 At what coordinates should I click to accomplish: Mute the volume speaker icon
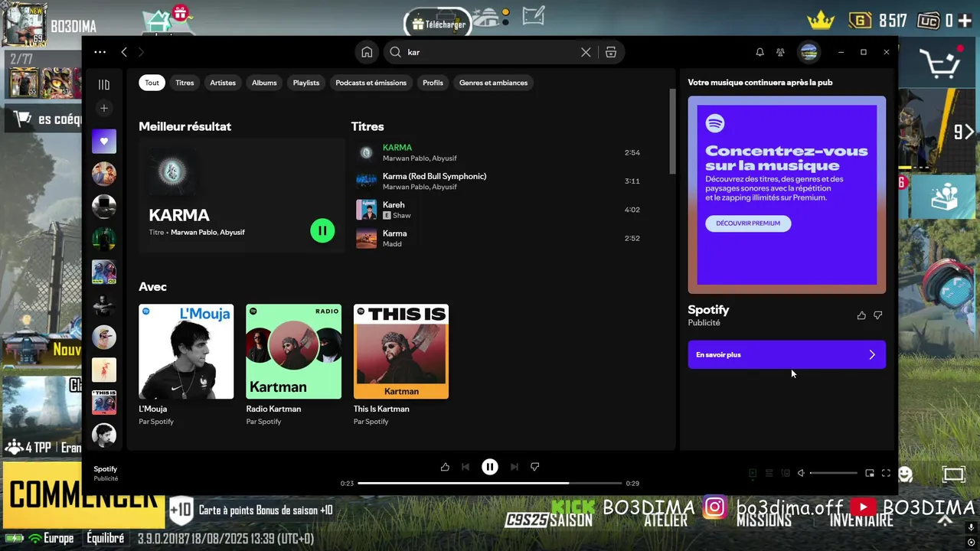tap(801, 473)
